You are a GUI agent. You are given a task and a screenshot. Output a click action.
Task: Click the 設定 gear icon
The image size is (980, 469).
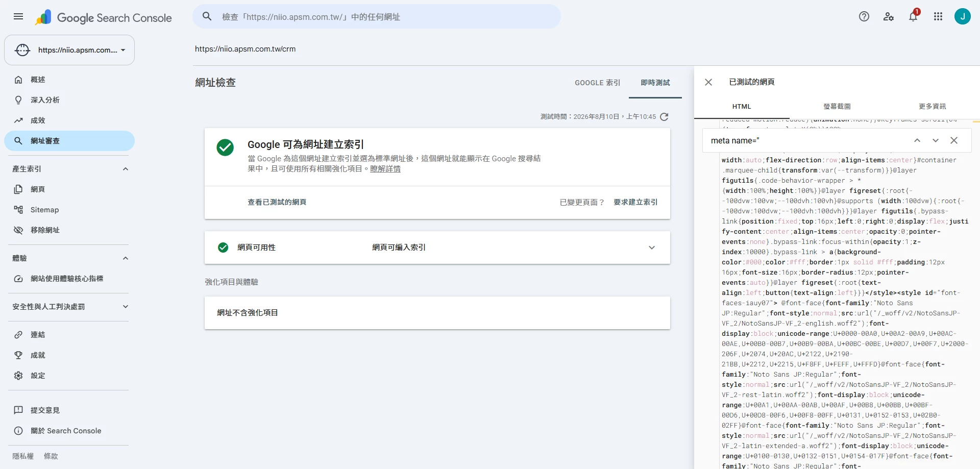tap(18, 376)
